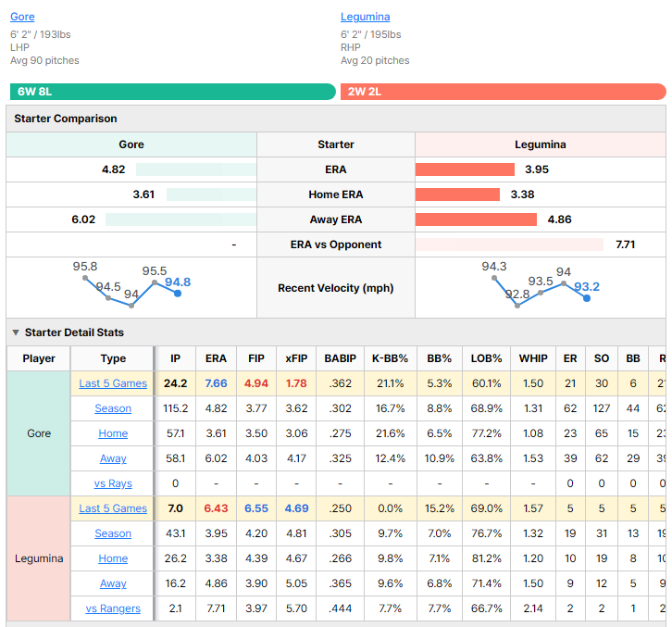Viewport: 672px width, 627px height.
Task: Open Gore's Season stats link
Action: coord(113,408)
